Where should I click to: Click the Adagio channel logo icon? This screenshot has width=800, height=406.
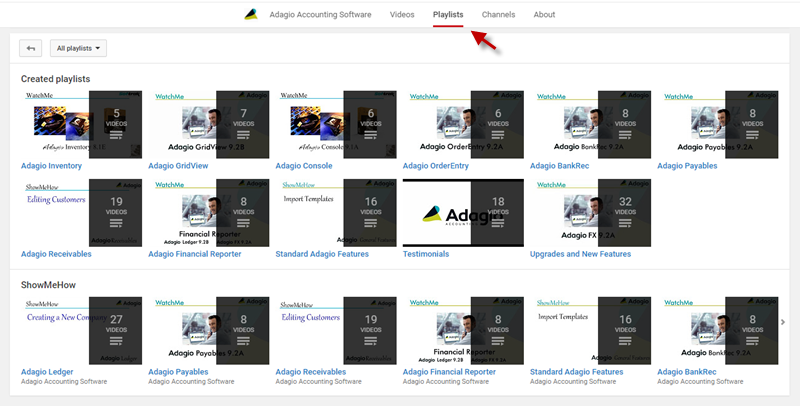click(251, 14)
